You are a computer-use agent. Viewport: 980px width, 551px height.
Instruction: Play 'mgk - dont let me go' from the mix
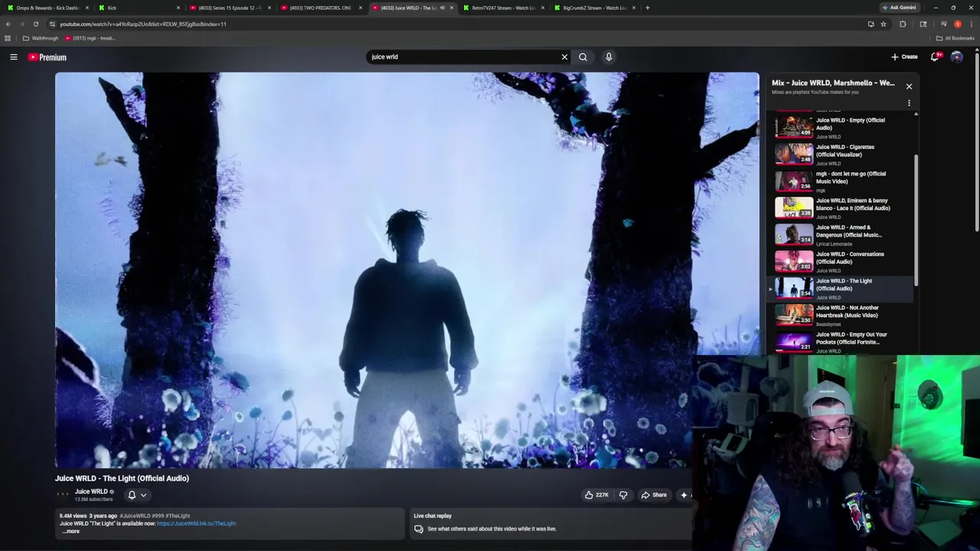pyautogui.click(x=842, y=181)
